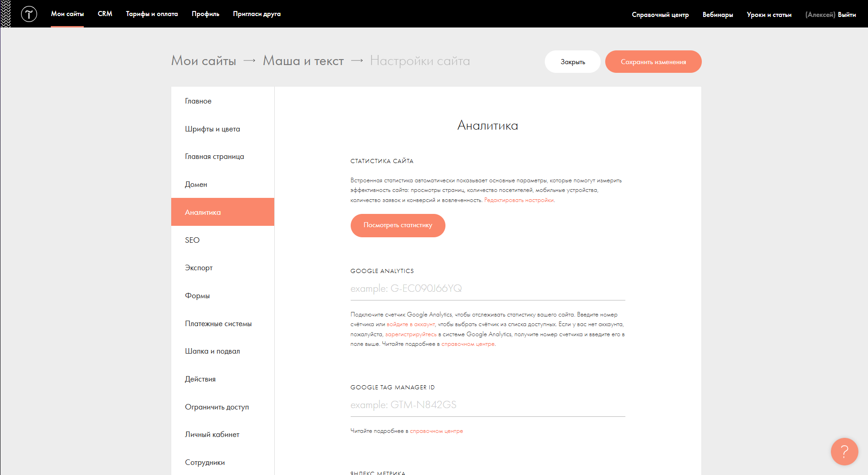The height and width of the screenshot is (475, 868).
Task: Focus the Google Analytics ID field
Action: click(x=487, y=289)
